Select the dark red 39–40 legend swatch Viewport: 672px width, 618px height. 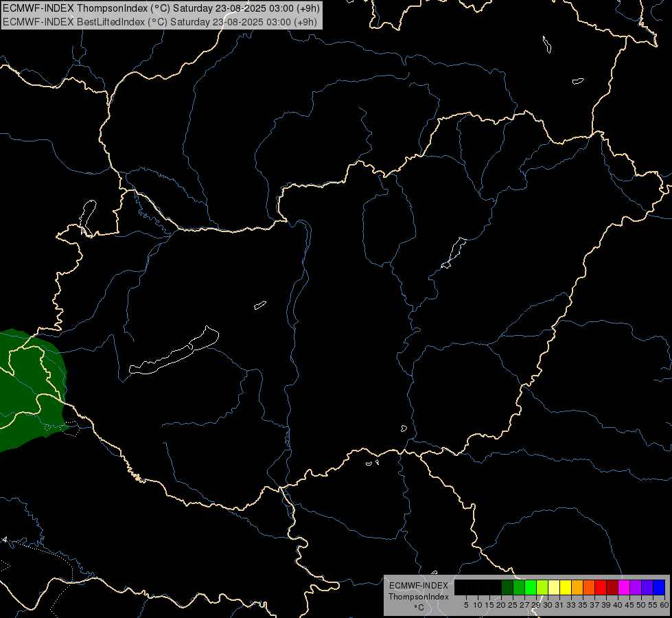coord(612,588)
